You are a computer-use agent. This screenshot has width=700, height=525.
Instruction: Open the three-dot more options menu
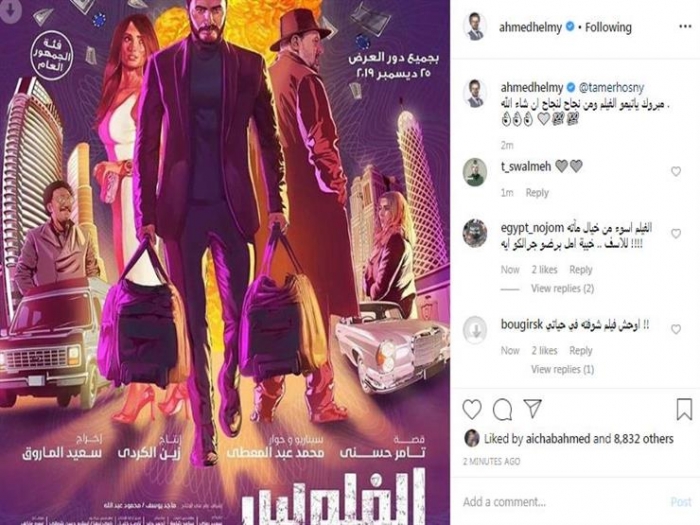pyautogui.click(x=685, y=27)
